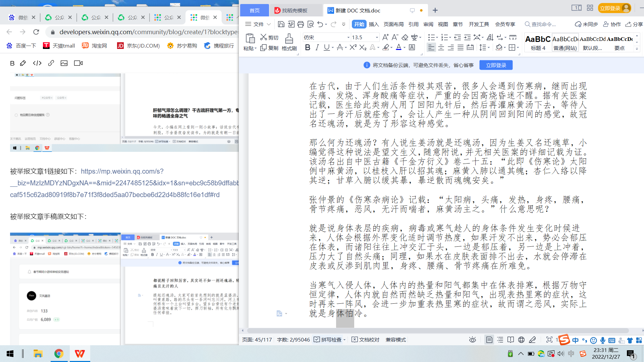Click the blue 立即登录 button in the backup banner

(x=496, y=65)
